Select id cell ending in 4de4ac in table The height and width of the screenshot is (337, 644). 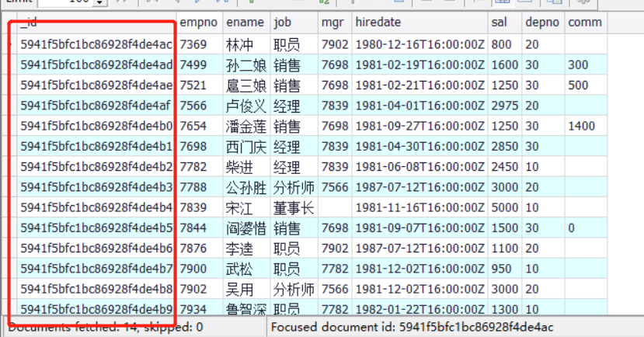pyautogui.click(x=96, y=44)
